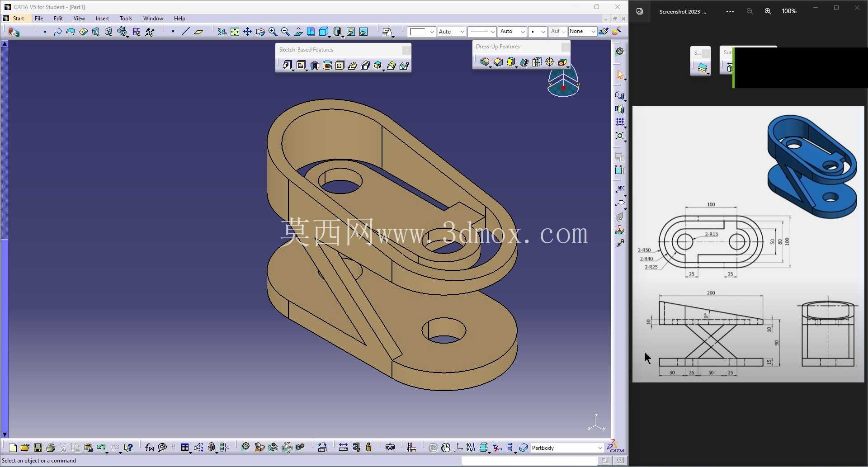Click the Normal View icon
This screenshot has width=868, height=467.
[298, 32]
